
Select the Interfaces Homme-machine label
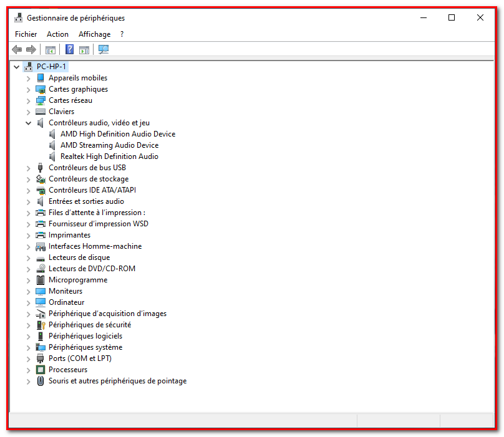[95, 246]
